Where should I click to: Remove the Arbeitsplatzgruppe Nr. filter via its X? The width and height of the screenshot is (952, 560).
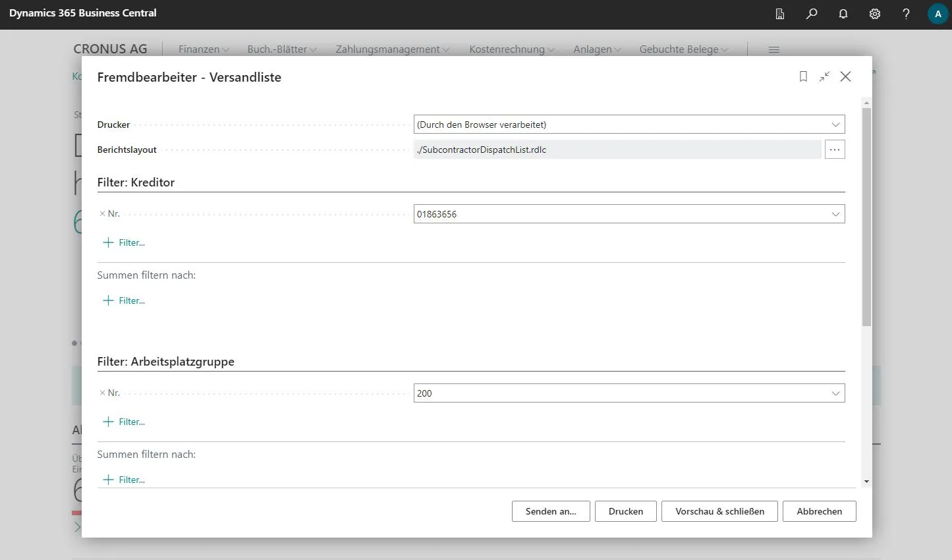102,393
